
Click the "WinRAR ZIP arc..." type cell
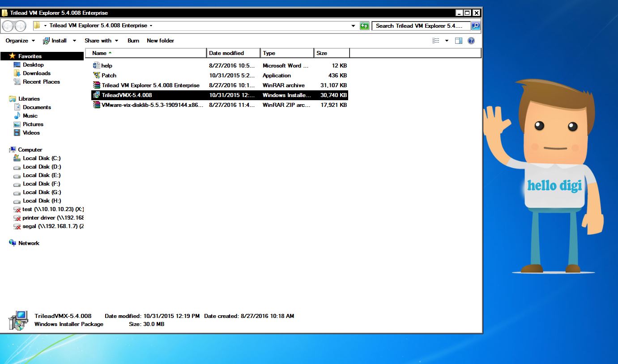(286, 105)
